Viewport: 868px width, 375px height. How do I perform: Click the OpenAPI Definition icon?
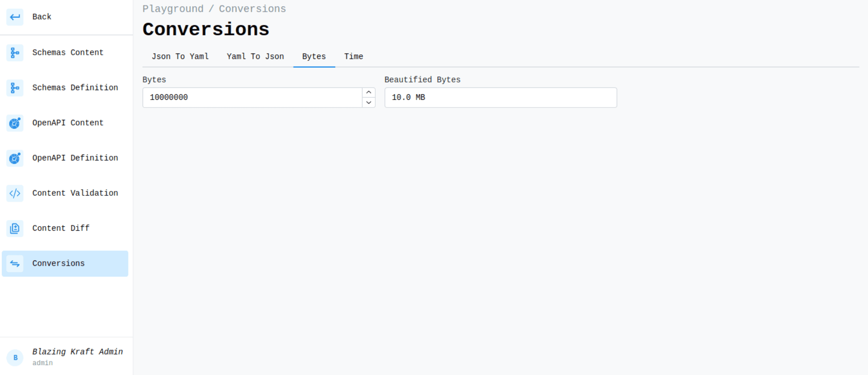[x=15, y=158]
